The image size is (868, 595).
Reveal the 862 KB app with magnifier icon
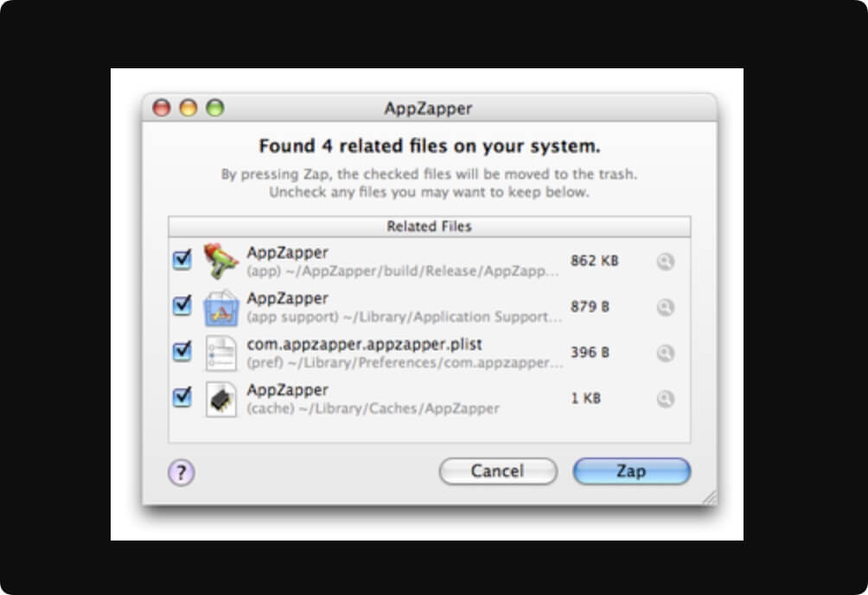(x=666, y=261)
